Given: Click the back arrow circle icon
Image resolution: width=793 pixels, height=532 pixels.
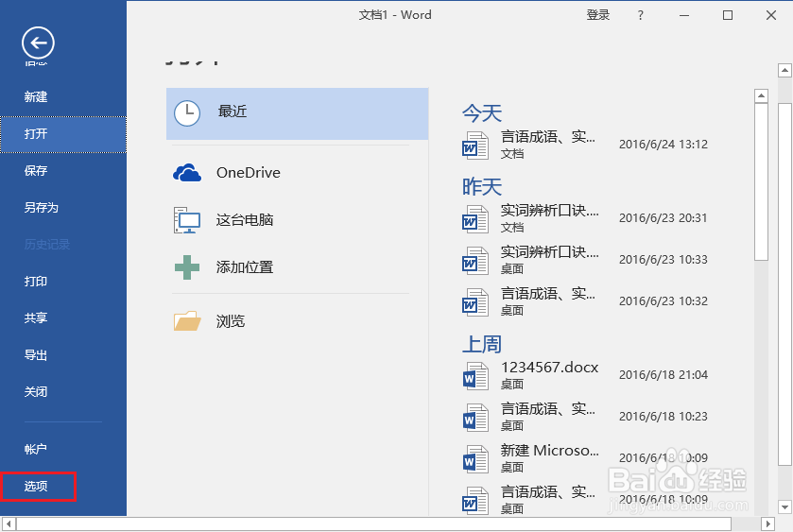Looking at the screenshot, I should [38, 43].
